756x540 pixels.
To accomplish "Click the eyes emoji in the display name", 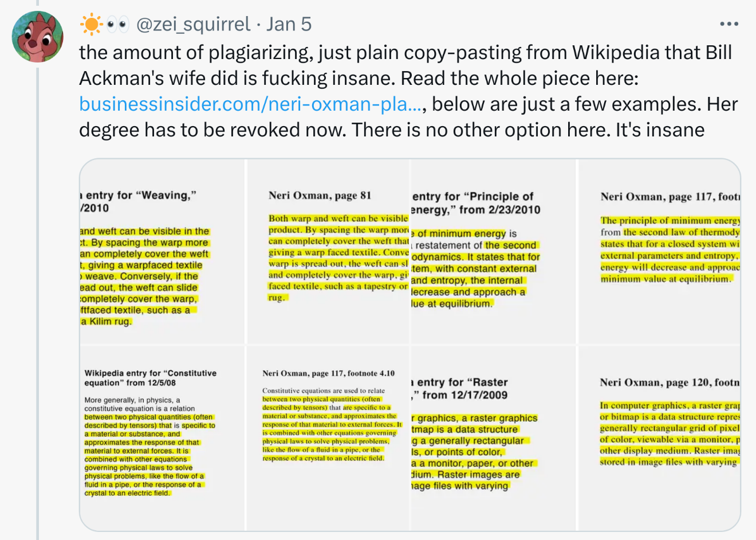I will [118, 24].
